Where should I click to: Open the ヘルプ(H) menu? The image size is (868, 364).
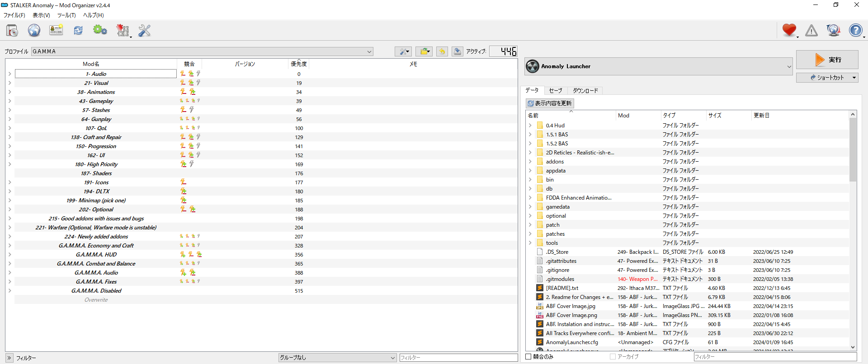click(94, 15)
